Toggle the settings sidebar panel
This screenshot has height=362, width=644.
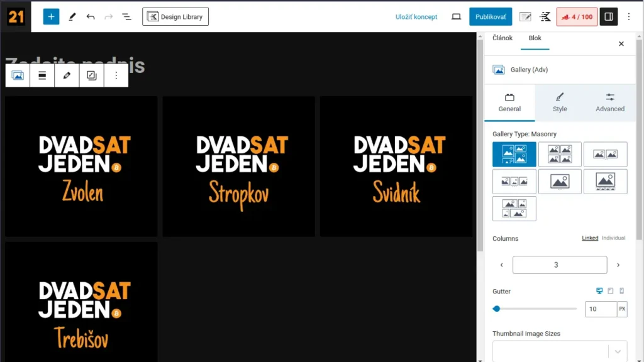[x=608, y=17]
